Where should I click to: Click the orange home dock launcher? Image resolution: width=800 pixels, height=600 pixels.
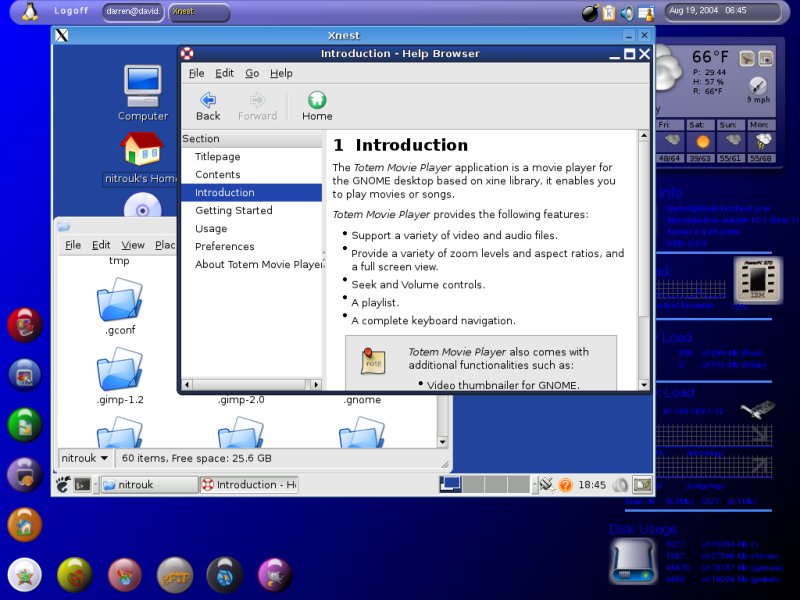[x=24, y=524]
